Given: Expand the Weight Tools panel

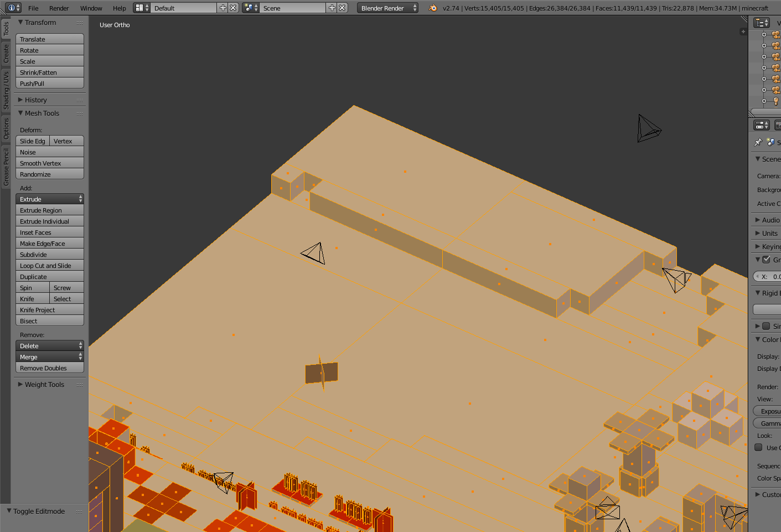Looking at the screenshot, I should coord(44,385).
